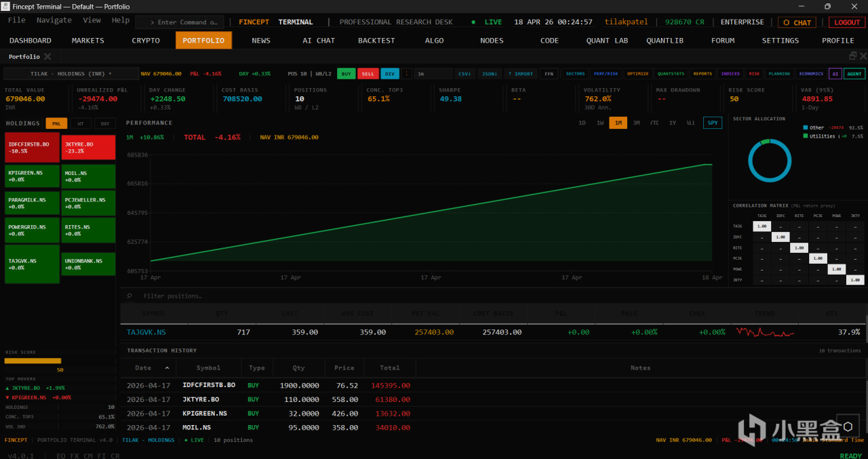Close the Portfolio tab

coord(47,57)
